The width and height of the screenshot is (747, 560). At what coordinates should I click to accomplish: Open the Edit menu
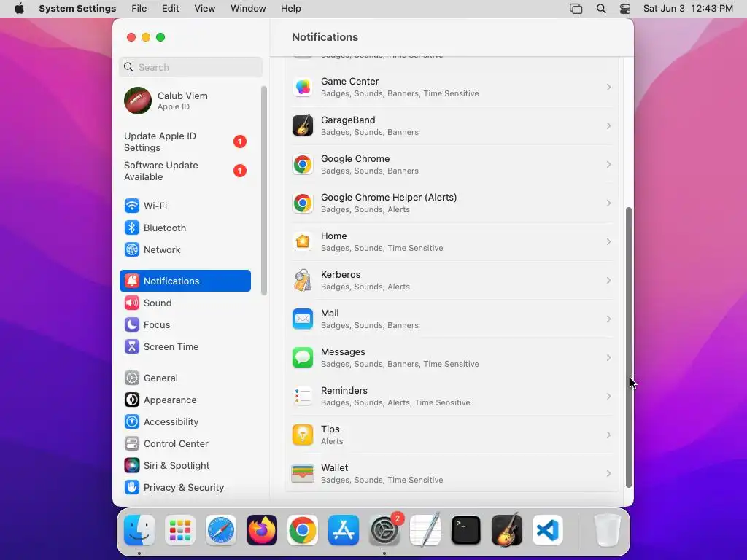pos(170,9)
